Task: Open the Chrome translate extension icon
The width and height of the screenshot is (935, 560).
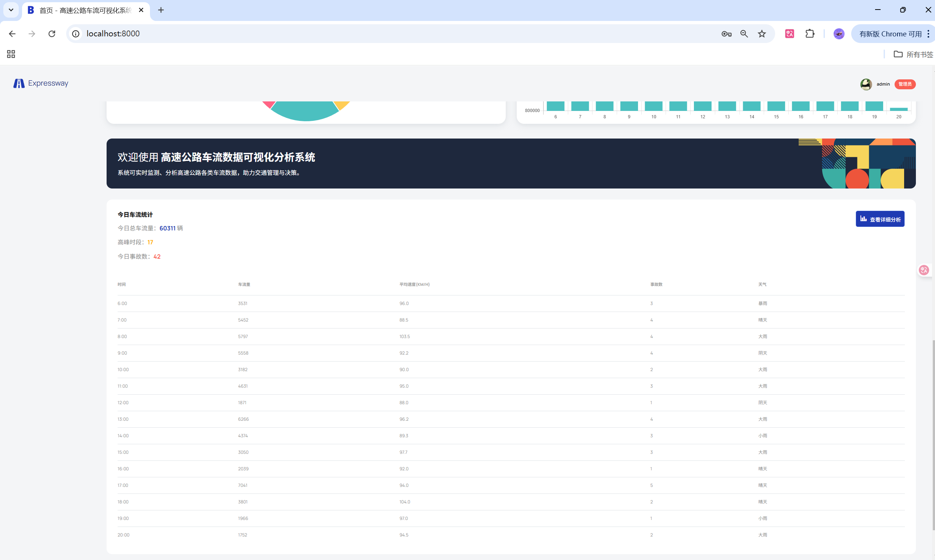Action: tap(789, 34)
